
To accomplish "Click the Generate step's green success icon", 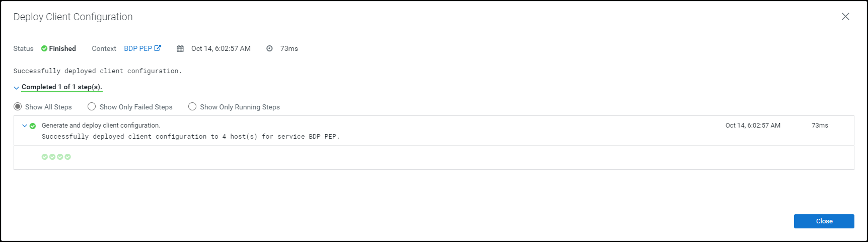I will pyautogui.click(x=33, y=126).
